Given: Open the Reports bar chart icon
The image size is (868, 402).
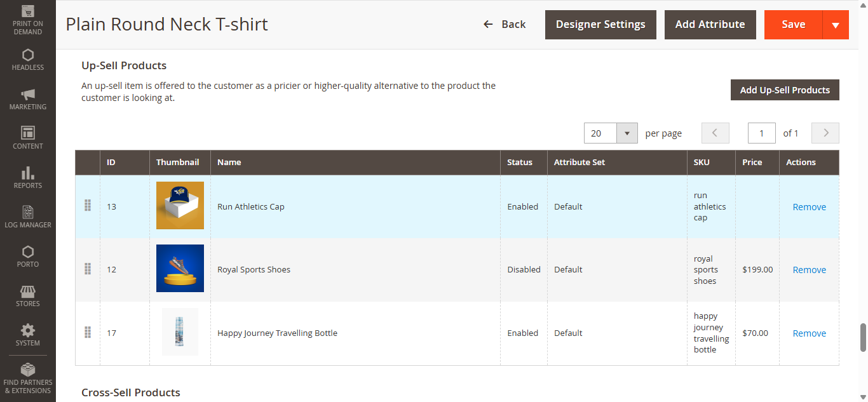Looking at the screenshot, I should click(28, 173).
